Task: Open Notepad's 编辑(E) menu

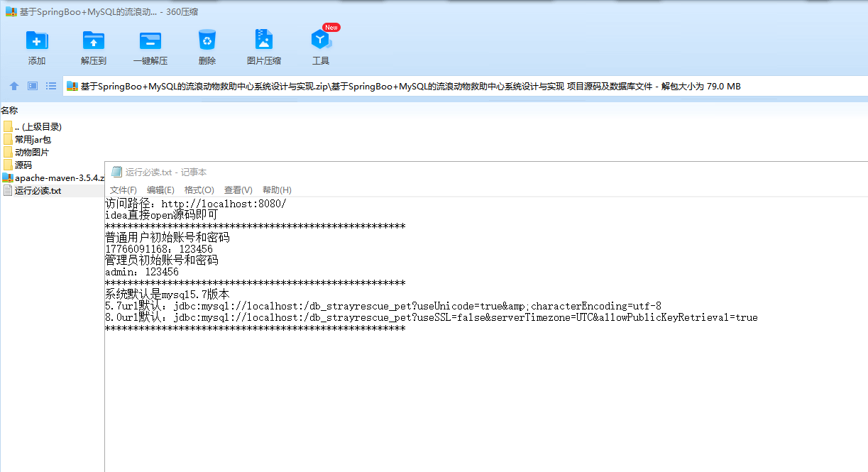Action: point(160,190)
